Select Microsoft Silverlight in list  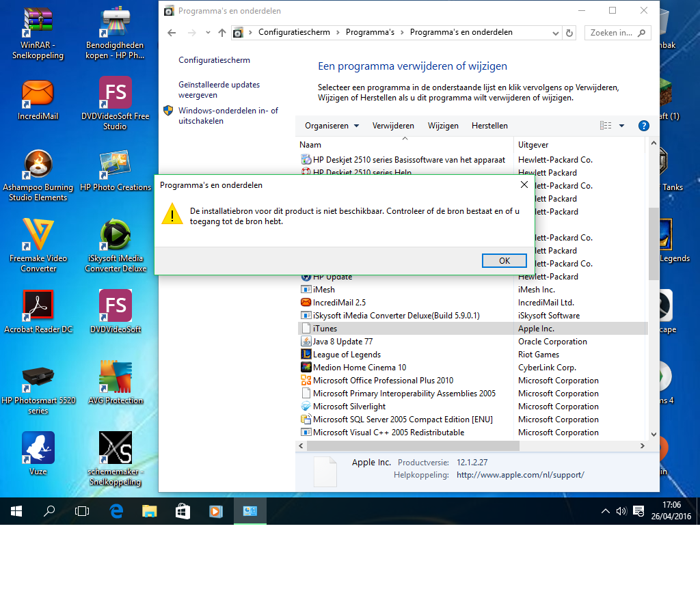click(472, 406)
